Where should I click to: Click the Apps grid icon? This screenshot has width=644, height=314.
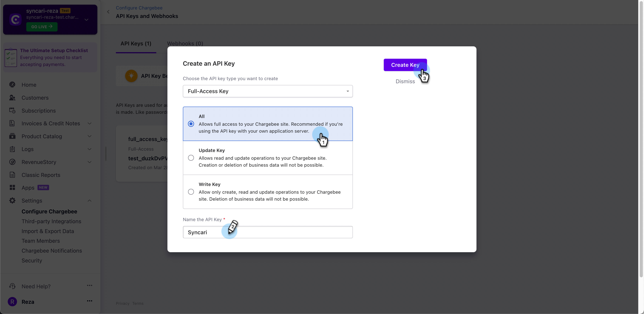(x=12, y=188)
